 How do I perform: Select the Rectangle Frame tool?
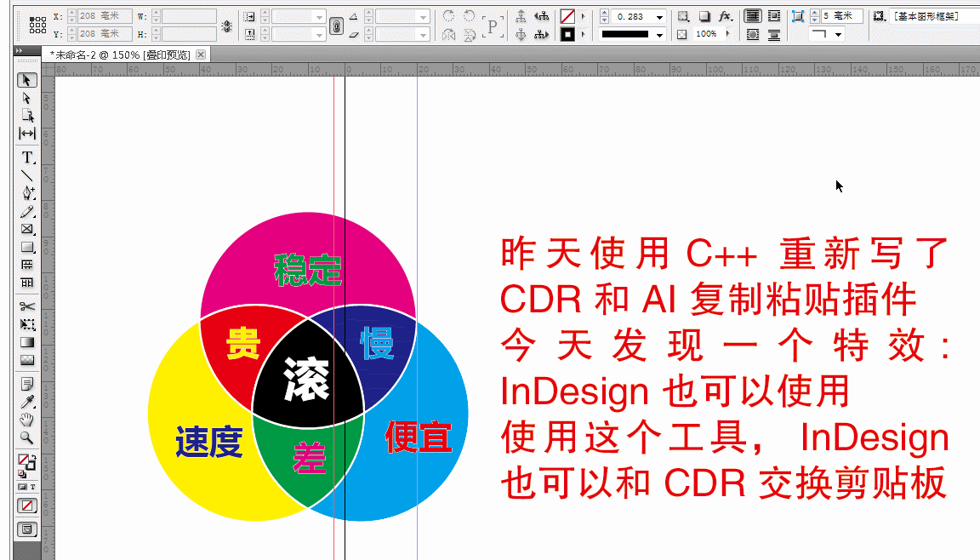(26, 230)
